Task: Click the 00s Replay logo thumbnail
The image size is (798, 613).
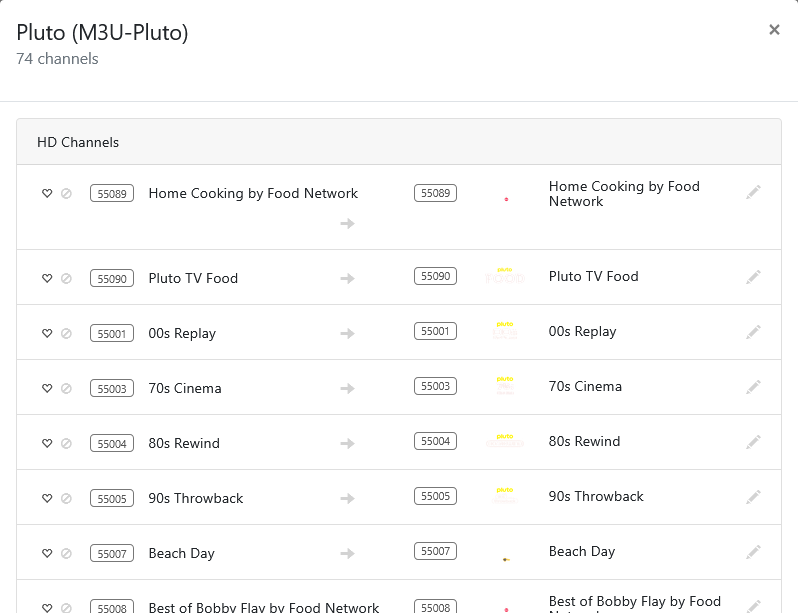Action: (x=505, y=331)
